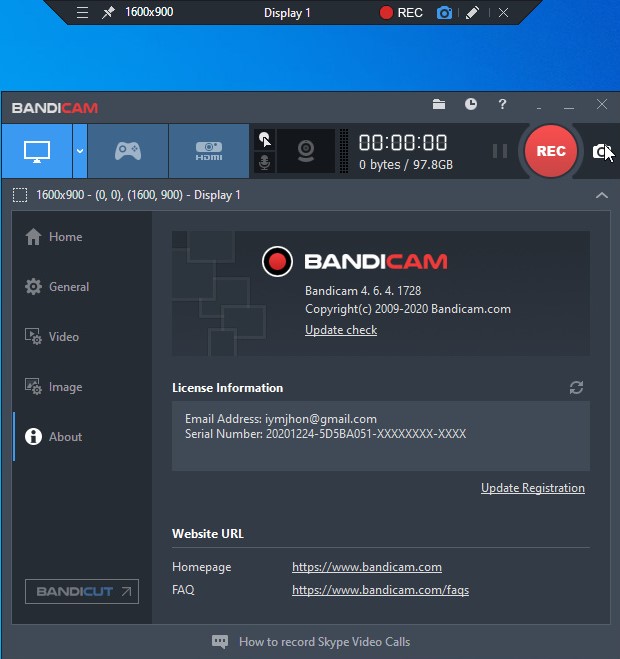This screenshot has width=620, height=659.
Task: Capture image with the camera icon beside REC
Action: (602, 151)
